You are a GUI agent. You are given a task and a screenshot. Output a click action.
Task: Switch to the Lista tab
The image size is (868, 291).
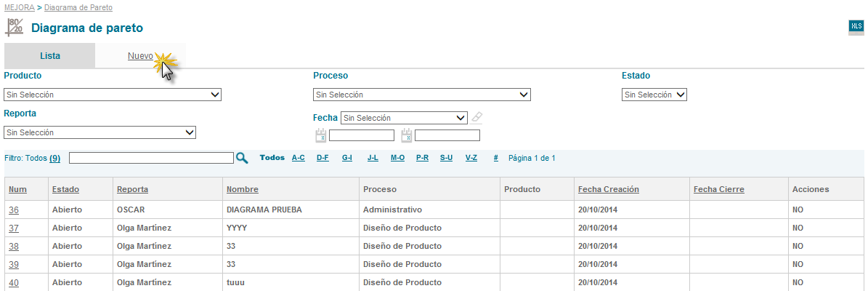point(50,56)
